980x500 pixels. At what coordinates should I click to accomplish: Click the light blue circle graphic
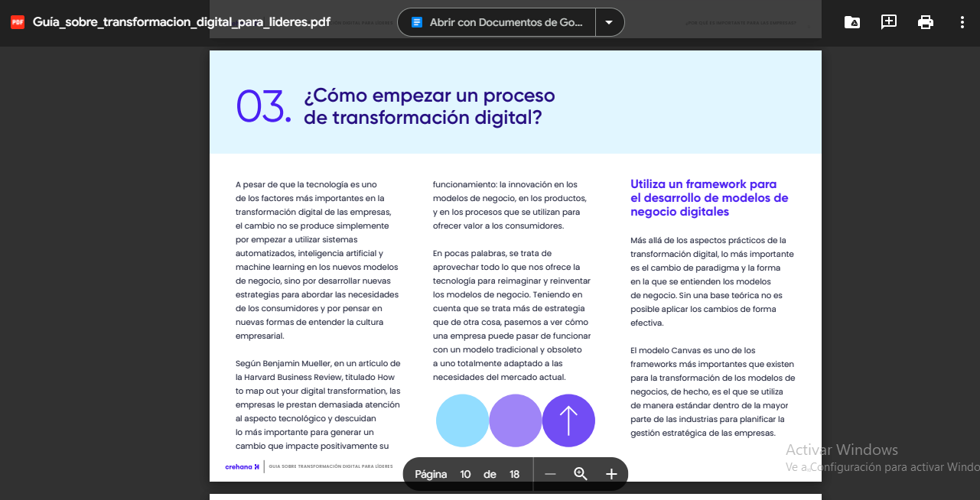pyautogui.click(x=462, y=420)
